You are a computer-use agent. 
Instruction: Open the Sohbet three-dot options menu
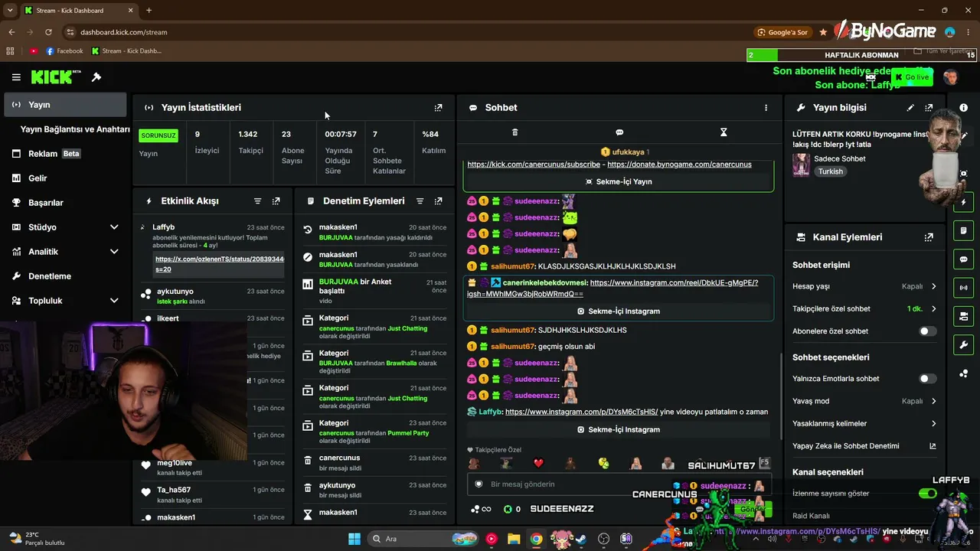coord(766,108)
